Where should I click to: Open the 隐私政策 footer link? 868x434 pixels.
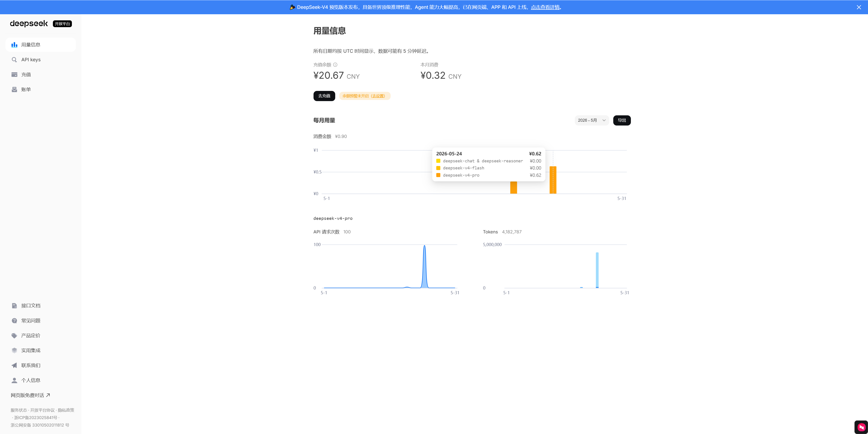66,410
